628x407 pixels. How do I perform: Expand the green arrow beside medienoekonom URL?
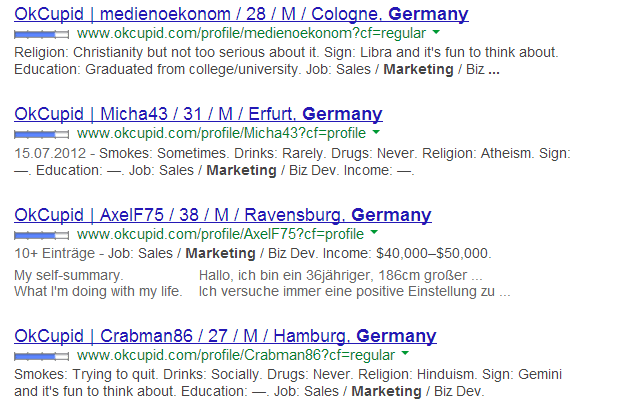pos(437,32)
